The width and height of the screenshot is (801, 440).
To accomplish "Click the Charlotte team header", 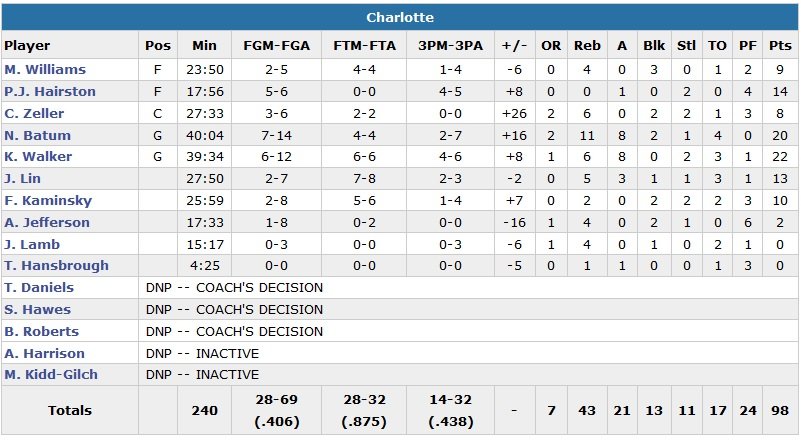I will [400, 17].
